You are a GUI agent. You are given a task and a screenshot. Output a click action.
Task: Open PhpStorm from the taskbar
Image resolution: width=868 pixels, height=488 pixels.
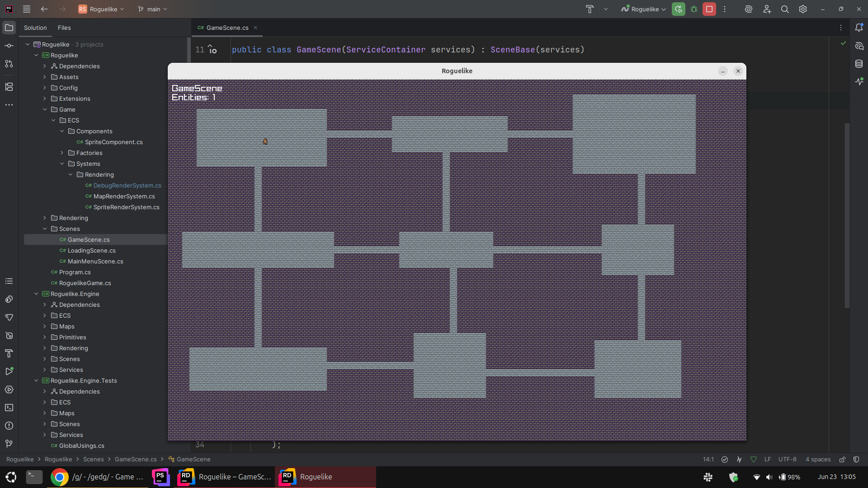coord(160,477)
